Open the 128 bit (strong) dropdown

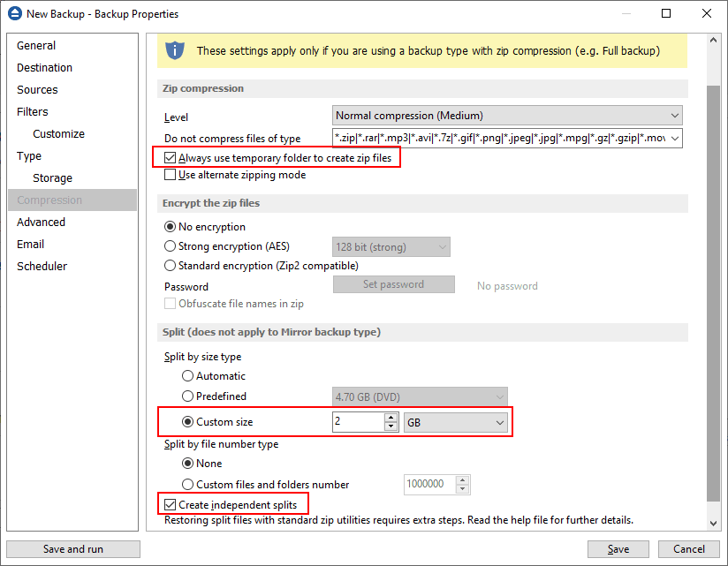tap(391, 247)
